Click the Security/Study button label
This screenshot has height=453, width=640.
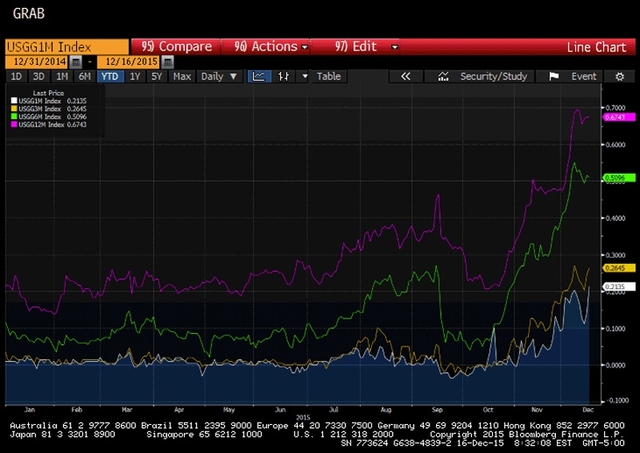tap(493, 76)
